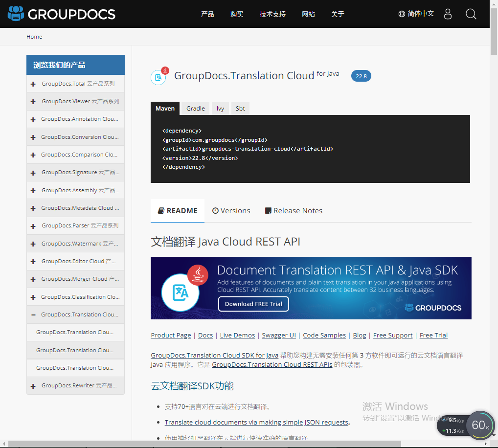498x448 pixels.
Task: Open the 技术支持 menu
Action: 272,14
